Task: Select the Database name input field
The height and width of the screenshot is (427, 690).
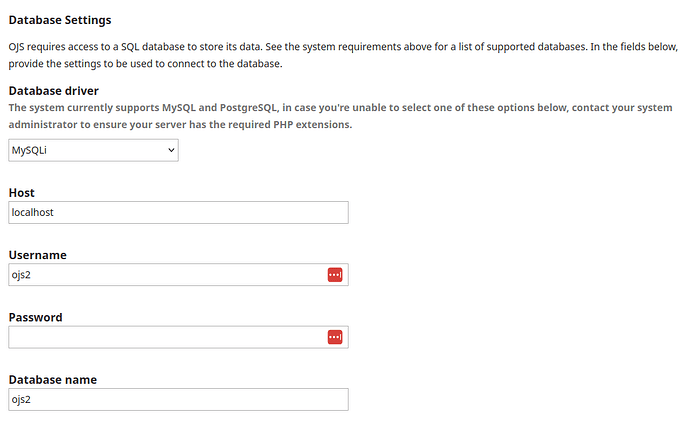Action: pyautogui.click(x=178, y=399)
